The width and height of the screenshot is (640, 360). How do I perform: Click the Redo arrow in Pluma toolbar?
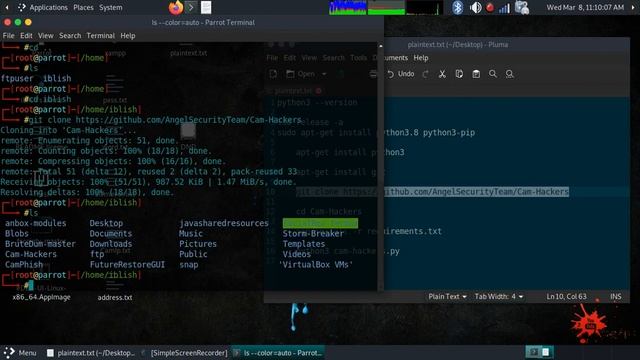tap(425, 74)
